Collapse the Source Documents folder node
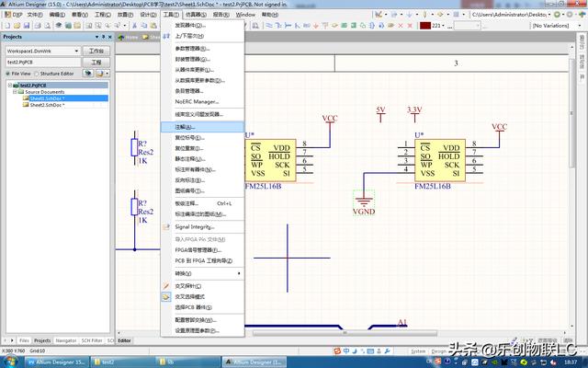588x368 pixels. [15, 92]
